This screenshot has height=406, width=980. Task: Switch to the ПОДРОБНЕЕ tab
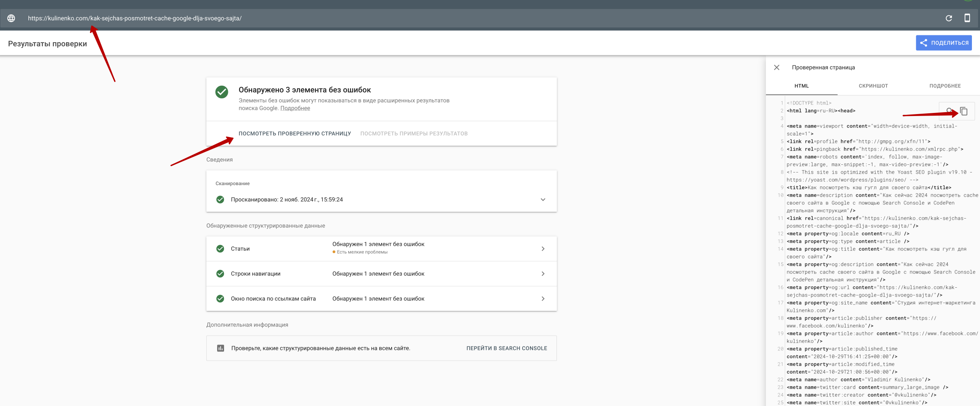tap(945, 86)
